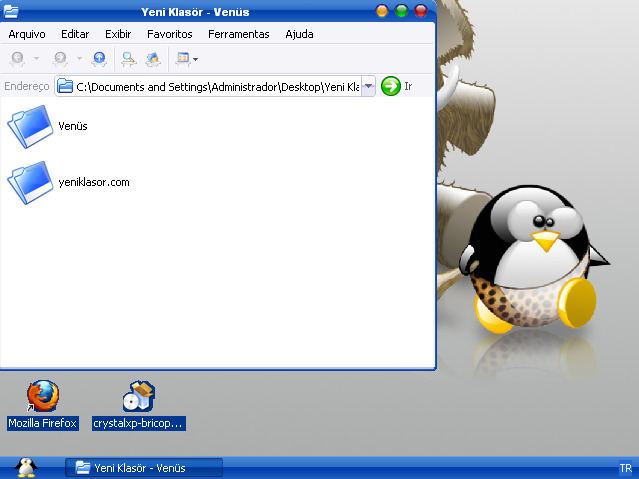Expand the Back history dropdown arrow
Image resolution: width=639 pixels, height=479 pixels.
(37, 59)
